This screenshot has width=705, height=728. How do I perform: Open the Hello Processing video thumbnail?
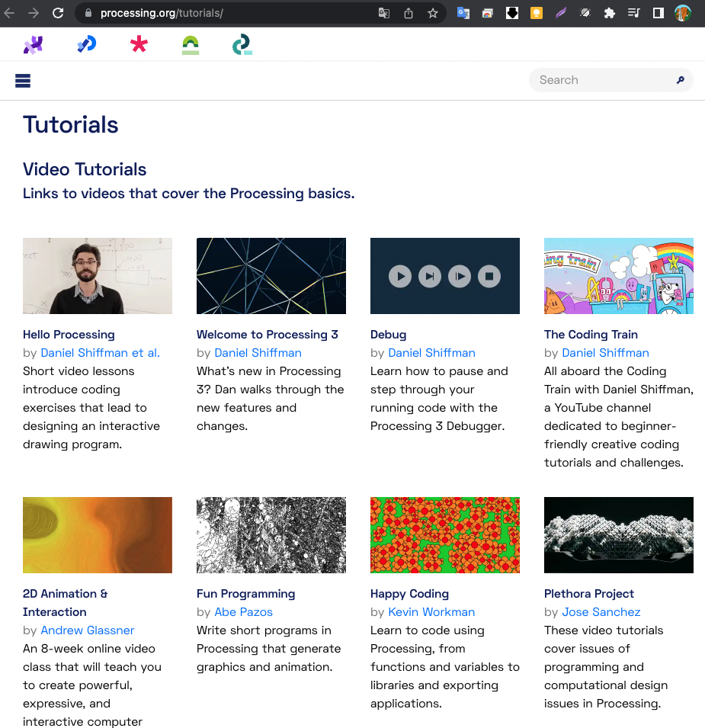tap(98, 276)
